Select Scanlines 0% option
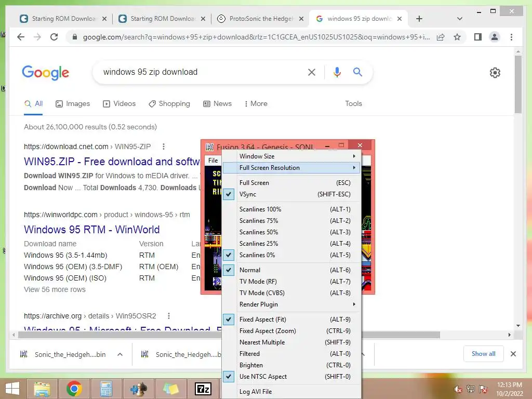Viewport: 532px width, 399px height. coord(291,255)
